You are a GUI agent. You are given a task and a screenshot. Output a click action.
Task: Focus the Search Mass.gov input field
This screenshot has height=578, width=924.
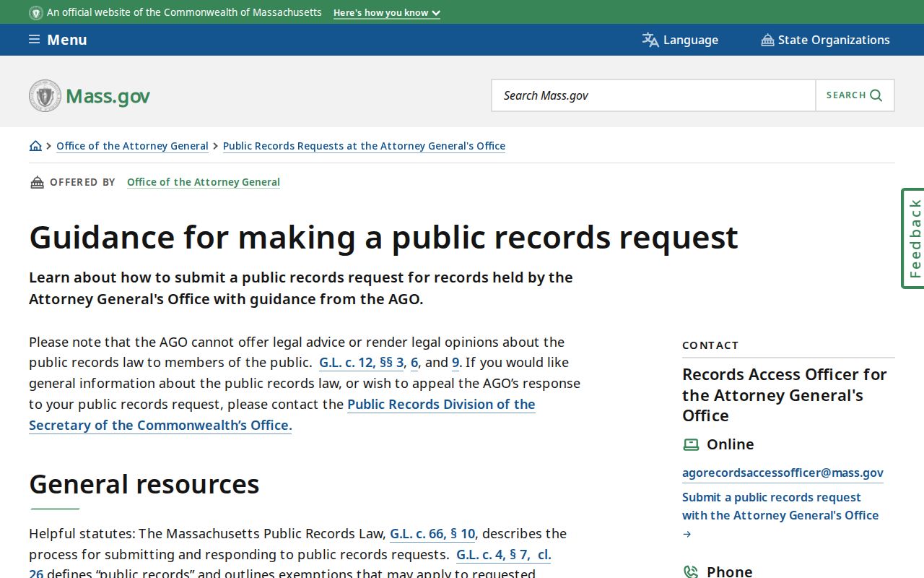tap(653, 95)
